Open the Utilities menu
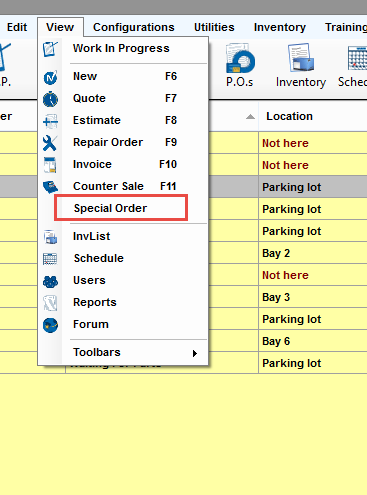 (214, 27)
